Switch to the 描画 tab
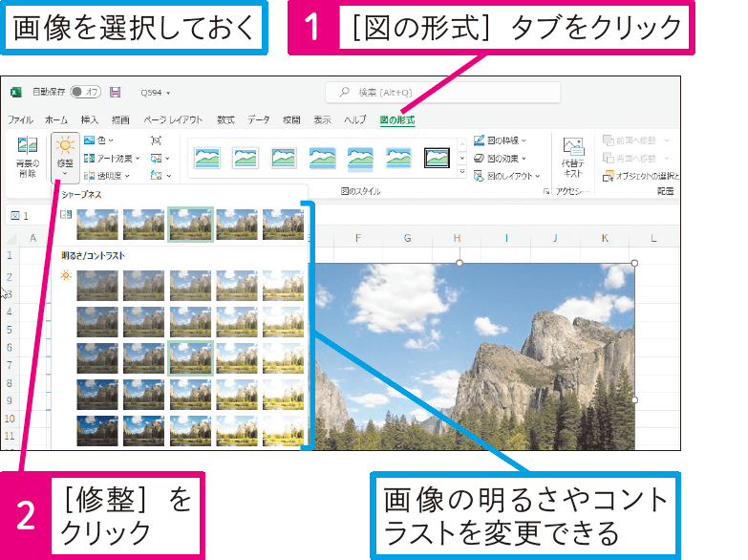The height and width of the screenshot is (560, 748). [120, 119]
